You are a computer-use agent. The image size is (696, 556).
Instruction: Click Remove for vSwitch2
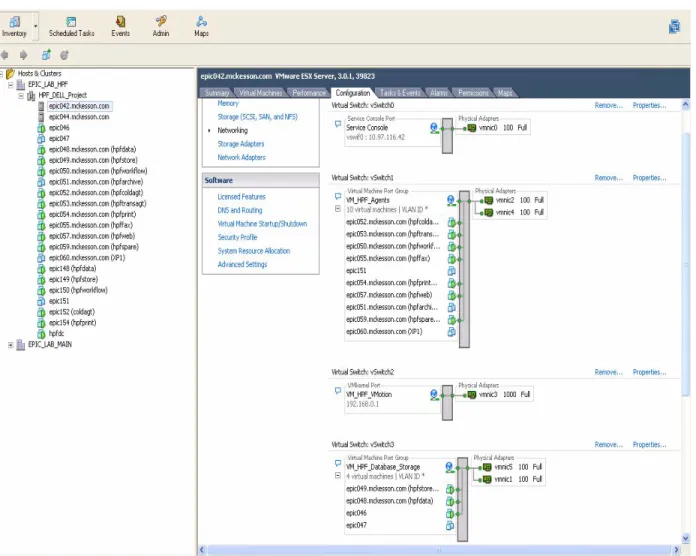(609, 372)
